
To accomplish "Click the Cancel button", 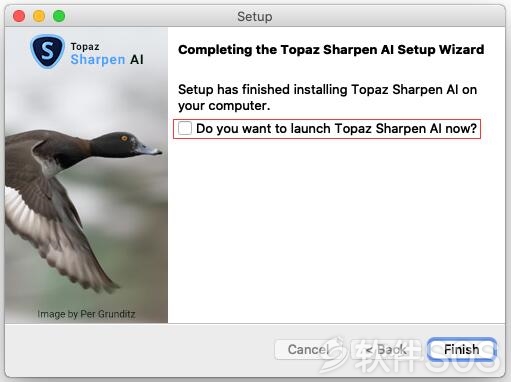I will coord(308,349).
